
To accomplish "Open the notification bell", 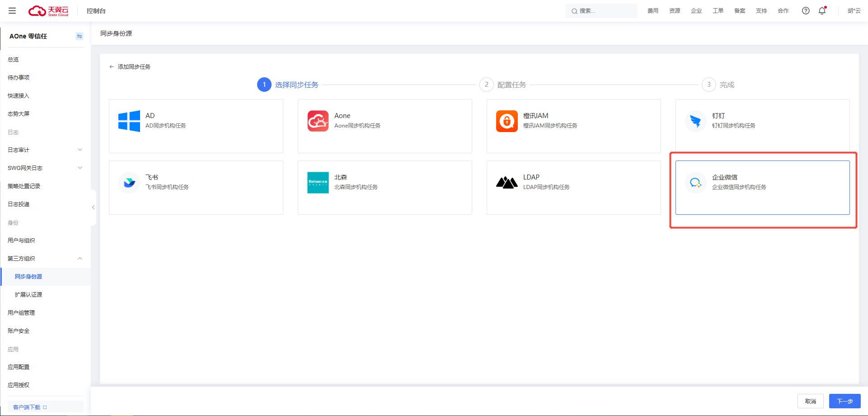I will coord(822,11).
